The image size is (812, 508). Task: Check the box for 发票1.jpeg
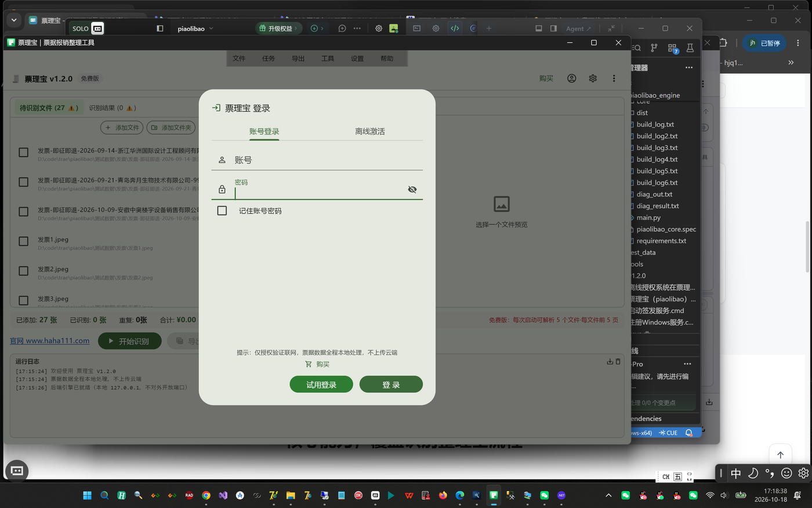24,241
